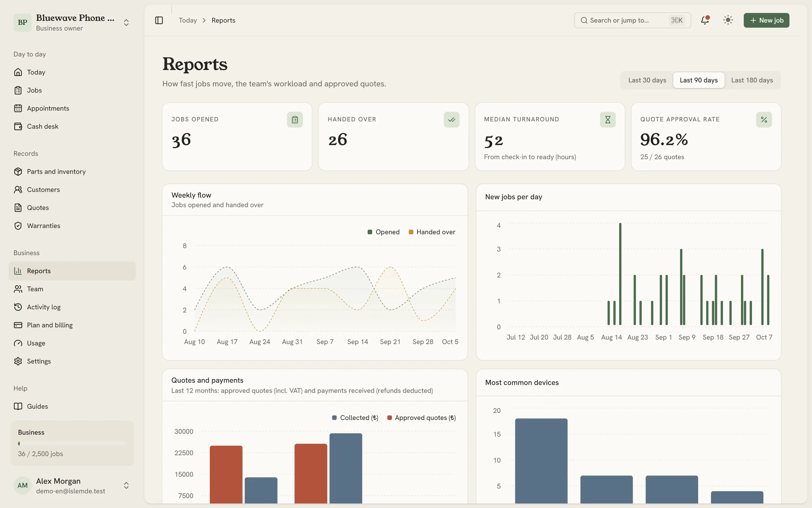
Task: Select the Last 180 days range
Action: (752, 80)
